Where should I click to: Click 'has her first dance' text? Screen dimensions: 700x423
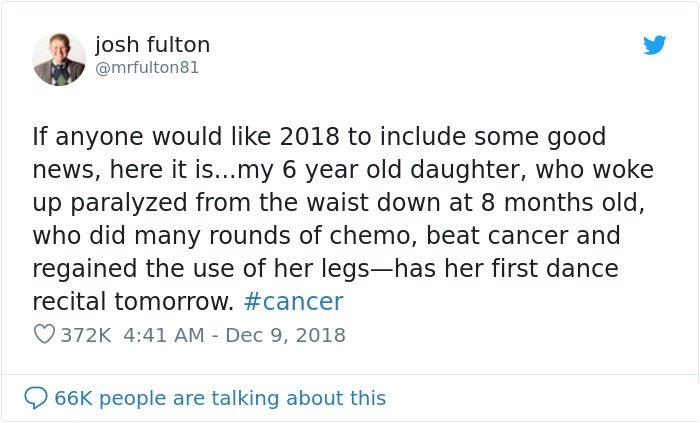point(507,268)
